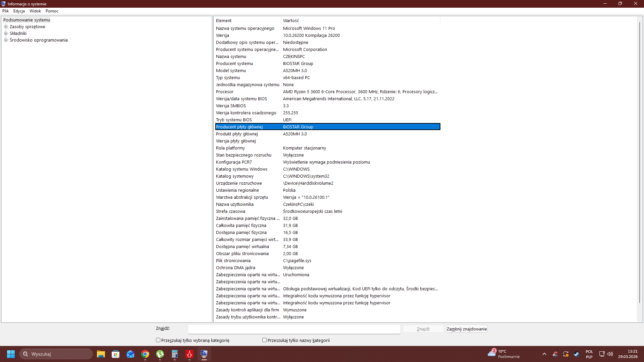
Task: Select the Składniki category
Action: [x=18, y=34]
